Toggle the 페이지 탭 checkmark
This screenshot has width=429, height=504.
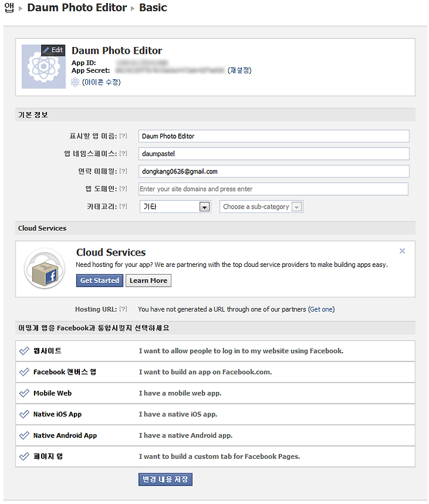[24, 457]
